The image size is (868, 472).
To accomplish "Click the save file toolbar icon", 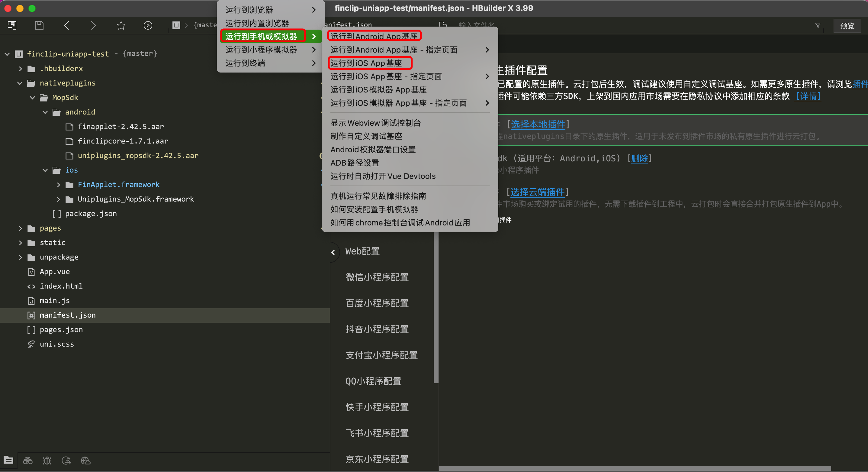I will [39, 25].
